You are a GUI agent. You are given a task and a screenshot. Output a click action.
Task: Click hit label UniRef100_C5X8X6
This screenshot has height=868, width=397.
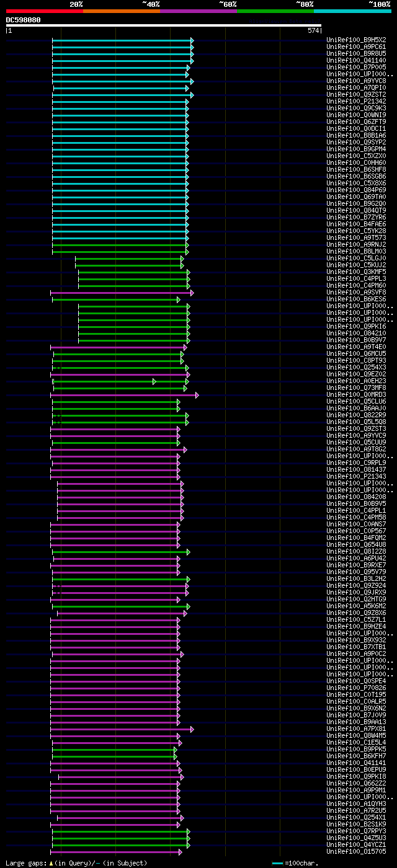click(x=356, y=184)
